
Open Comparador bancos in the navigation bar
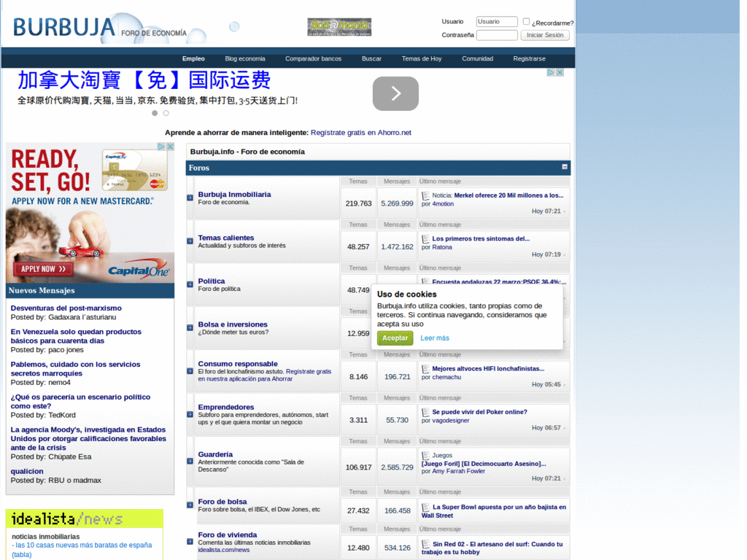314,58
